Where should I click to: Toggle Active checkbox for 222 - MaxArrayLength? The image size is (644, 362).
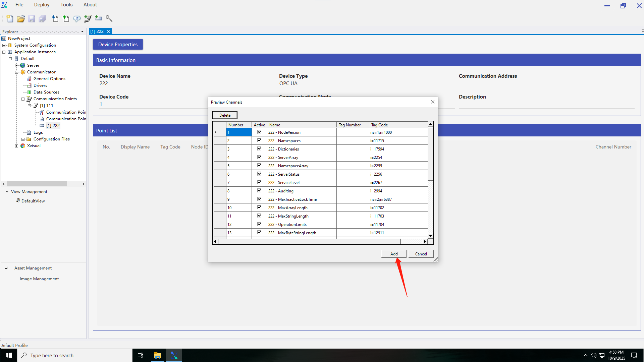pos(259,207)
